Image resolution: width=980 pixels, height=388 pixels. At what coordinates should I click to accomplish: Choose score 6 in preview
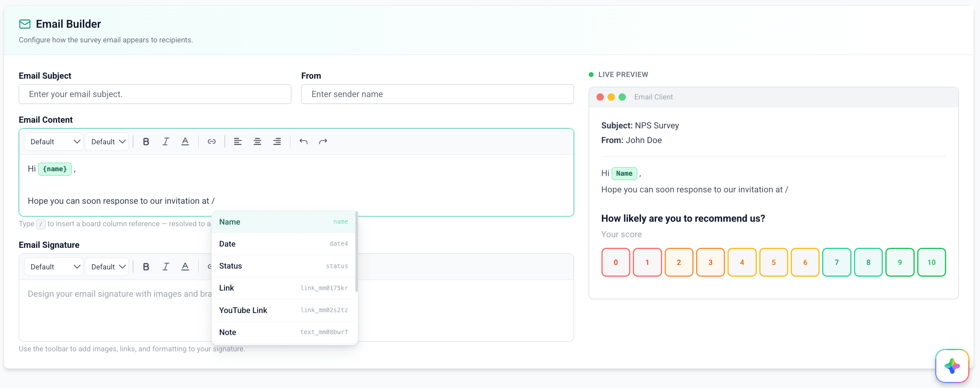(805, 262)
